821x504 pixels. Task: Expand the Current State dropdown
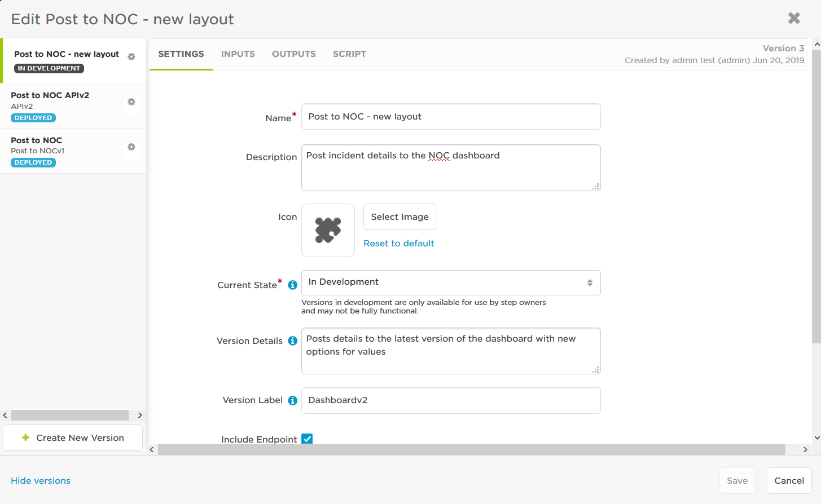[x=451, y=282]
